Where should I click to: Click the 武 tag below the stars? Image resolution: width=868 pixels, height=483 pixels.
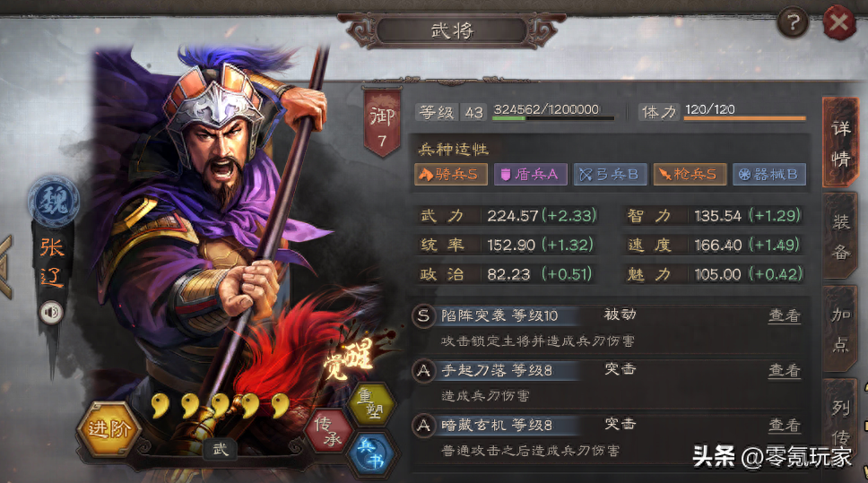tap(221, 449)
